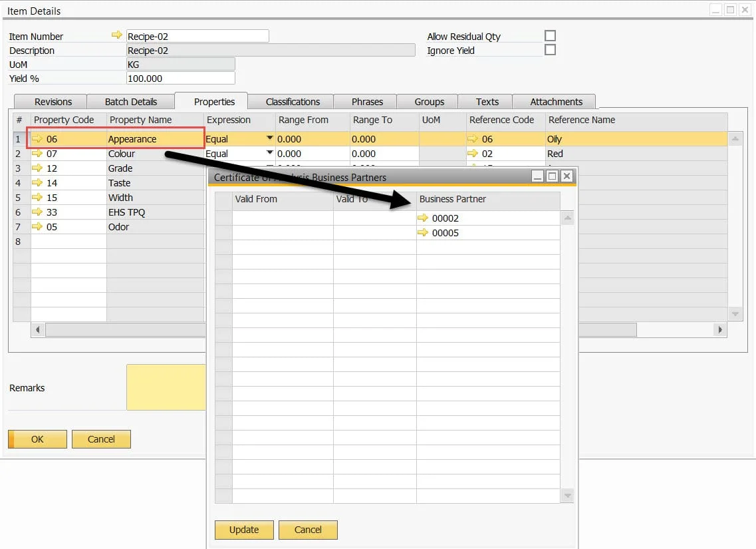Click Update in Business Partners dialog
The height and width of the screenshot is (549, 756).
click(244, 530)
